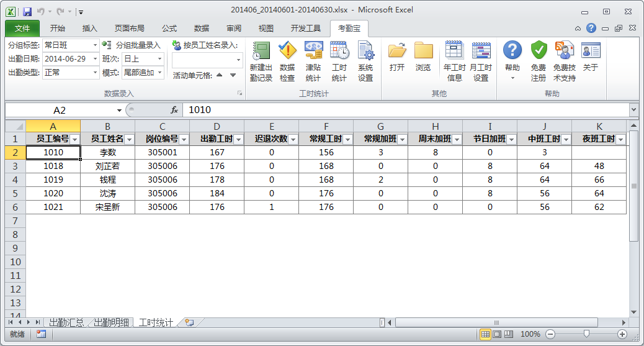Expand the 出勤日期 date dropdown

coord(95,59)
